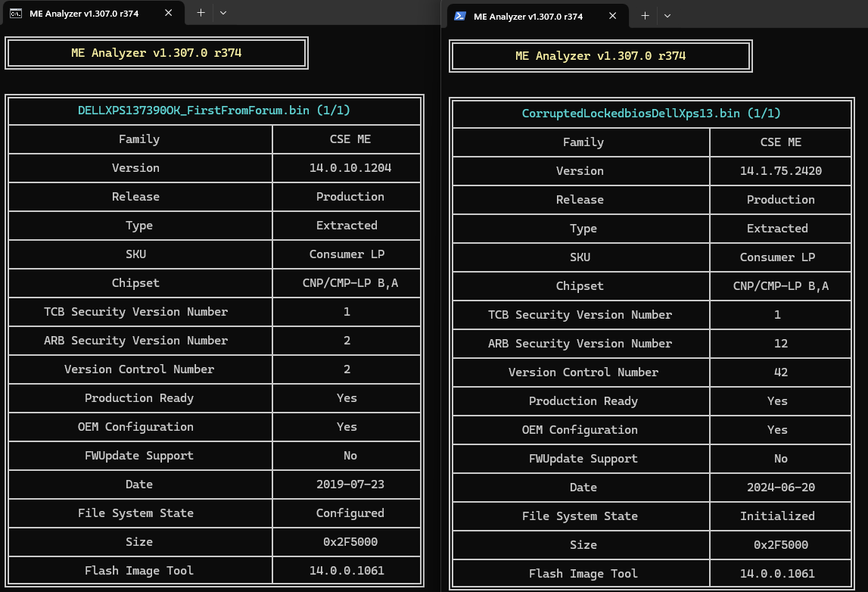Click the left window's Production Ready label
The image size is (868, 592).
pyautogui.click(x=139, y=398)
